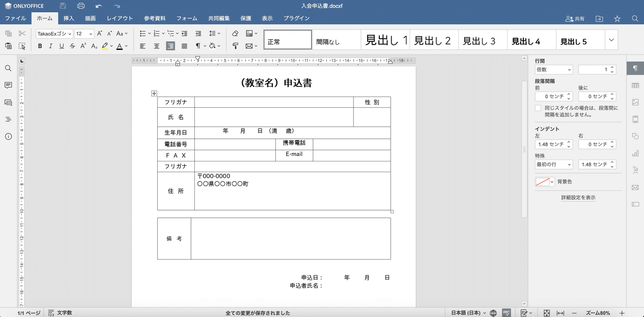Switch to the 参考資料 tab
Image resolution: width=644 pixels, height=317 pixels.
pyautogui.click(x=155, y=18)
